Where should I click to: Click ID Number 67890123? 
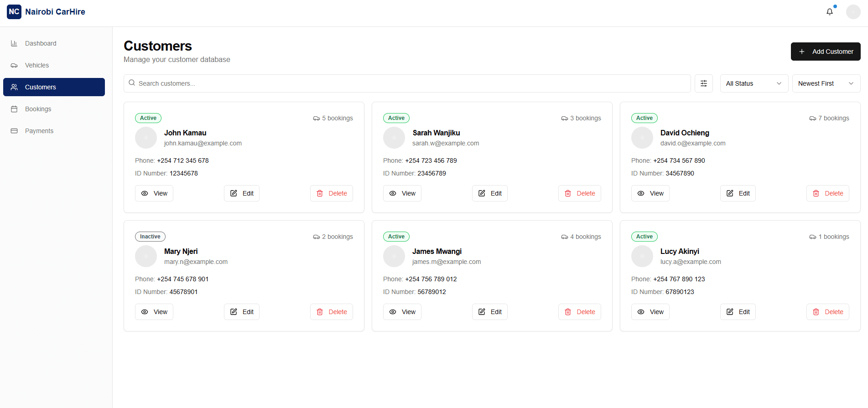[x=680, y=292]
